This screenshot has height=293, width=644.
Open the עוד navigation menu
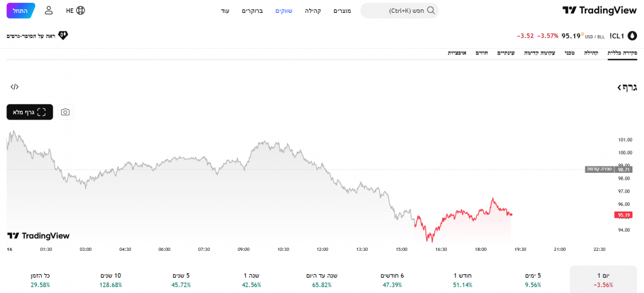(225, 11)
